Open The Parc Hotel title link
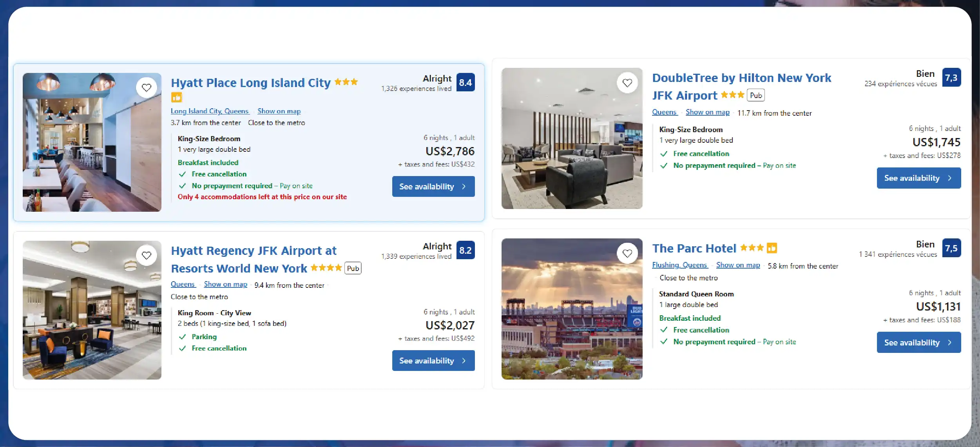The image size is (980, 447). pyautogui.click(x=694, y=248)
